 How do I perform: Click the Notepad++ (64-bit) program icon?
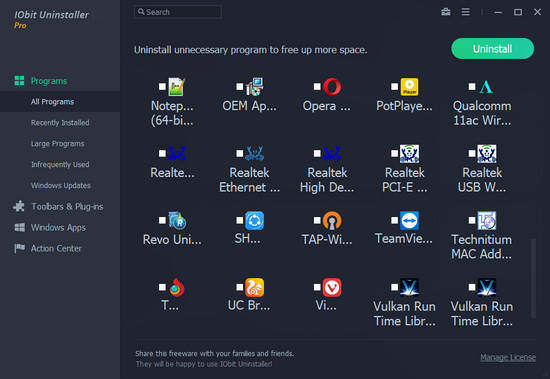click(176, 87)
